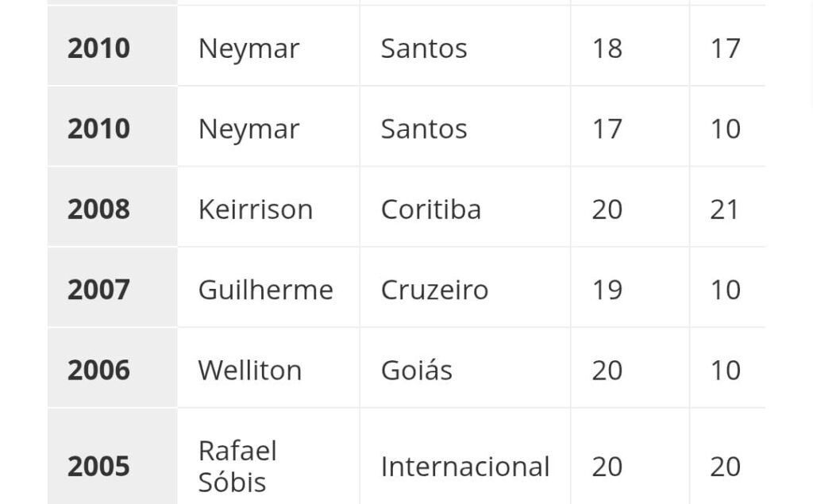Click the 2006 year cell

98,370
